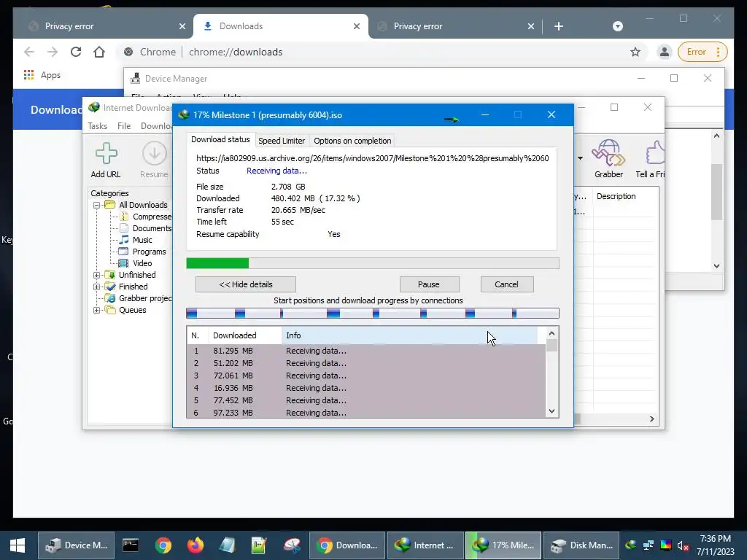Open the Tasks menu in IDM
The height and width of the screenshot is (560, 747).
(97, 125)
